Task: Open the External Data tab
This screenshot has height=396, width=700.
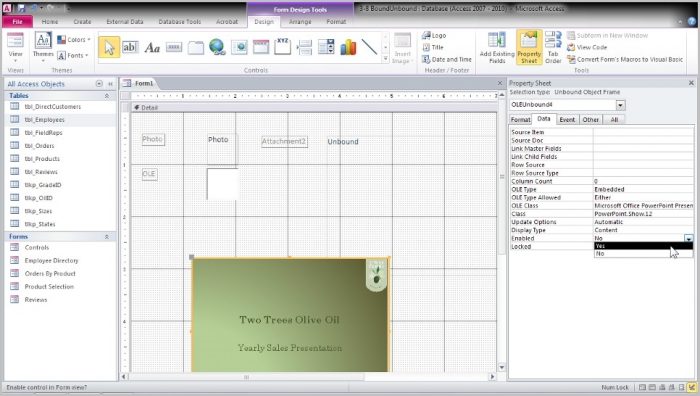Action: [x=125, y=21]
